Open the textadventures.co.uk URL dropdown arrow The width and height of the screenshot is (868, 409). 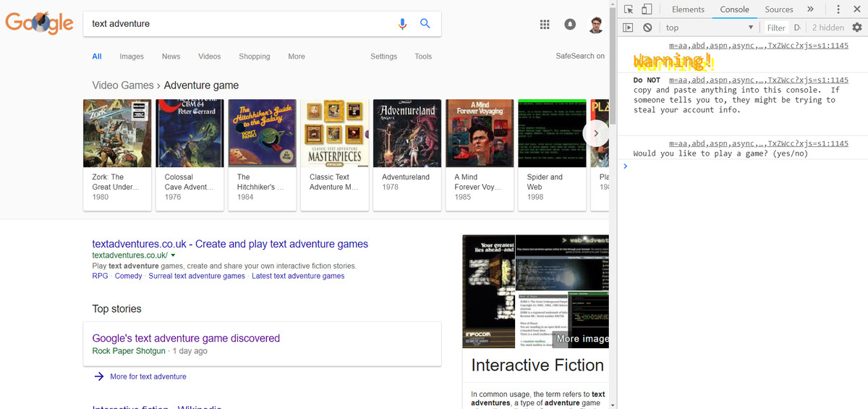[174, 256]
